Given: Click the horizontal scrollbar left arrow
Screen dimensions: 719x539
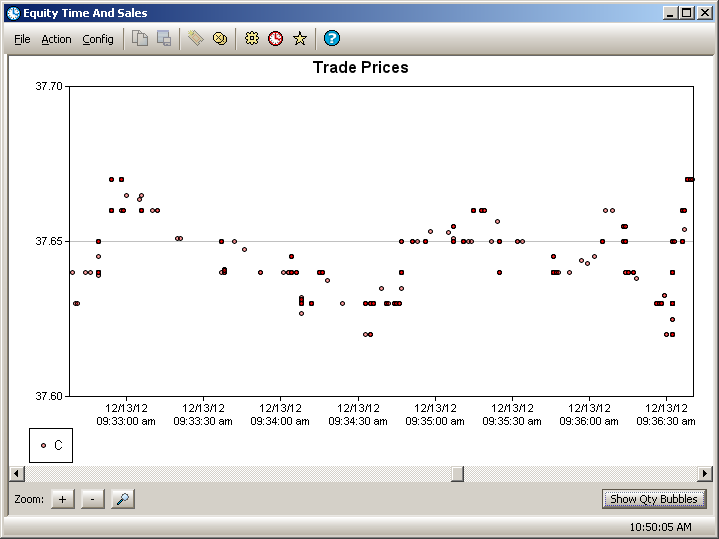Looking at the screenshot, I should coord(17,473).
